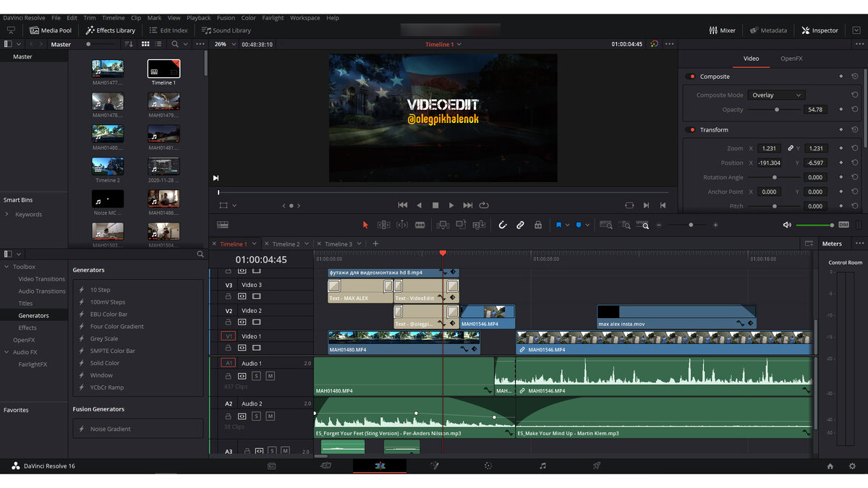The height and width of the screenshot is (488, 868).
Task: Open the audio Mixer panel
Action: coord(722,30)
